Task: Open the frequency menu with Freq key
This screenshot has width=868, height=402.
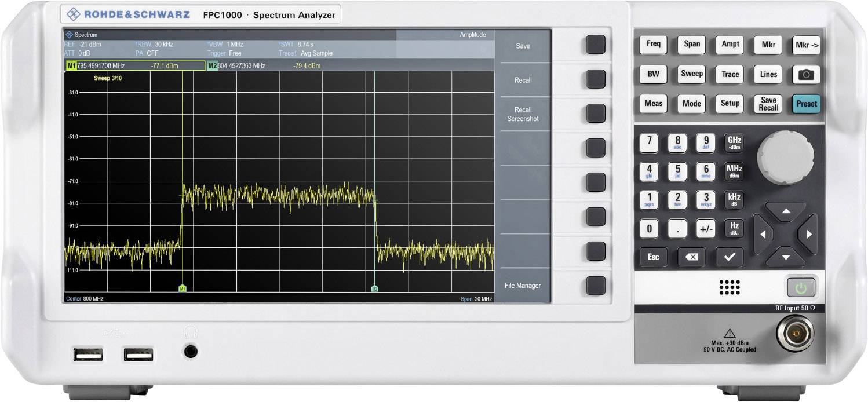Action: tap(652, 44)
